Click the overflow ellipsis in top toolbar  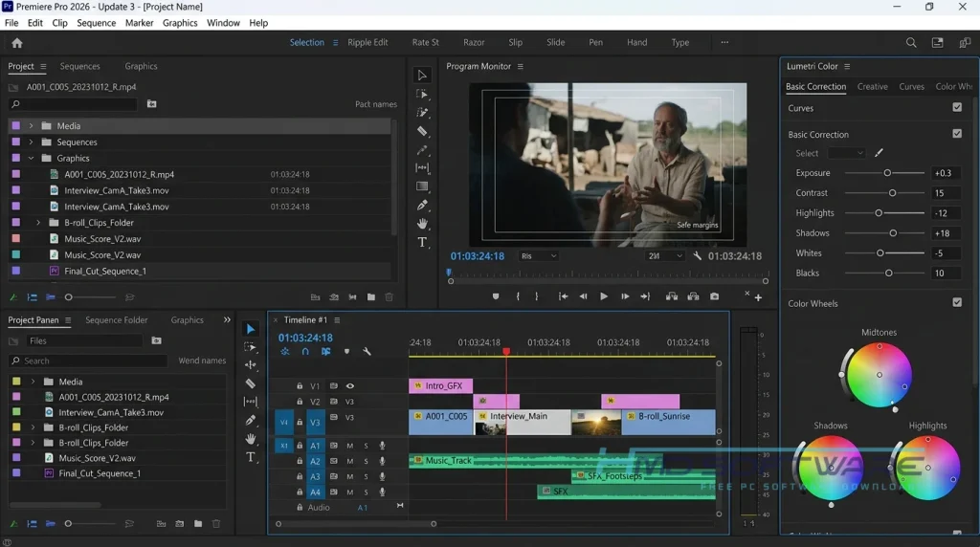[x=724, y=42]
